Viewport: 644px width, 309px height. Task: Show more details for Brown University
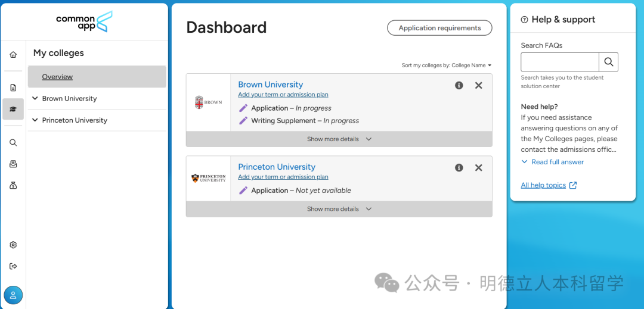click(x=339, y=139)
